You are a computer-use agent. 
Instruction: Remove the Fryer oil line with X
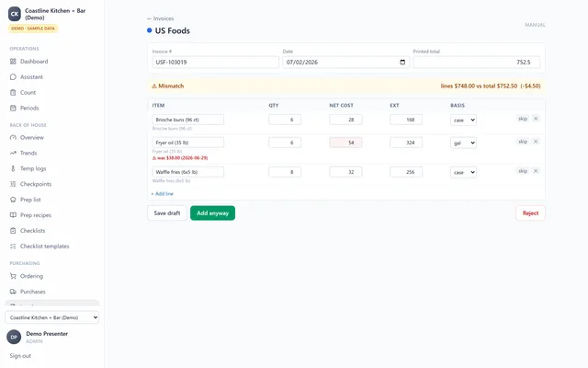point(536,142)
